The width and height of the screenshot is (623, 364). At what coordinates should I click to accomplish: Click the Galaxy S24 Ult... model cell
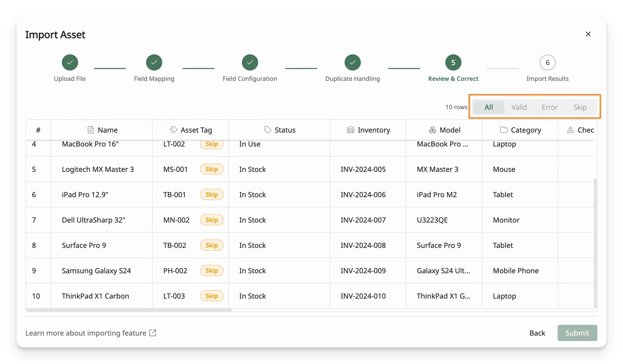(444, 270)
